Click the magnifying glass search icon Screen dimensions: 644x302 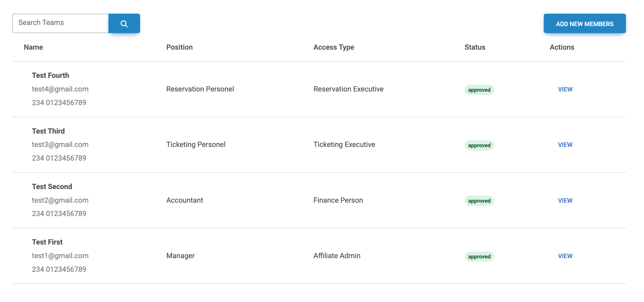coord(124,24)
